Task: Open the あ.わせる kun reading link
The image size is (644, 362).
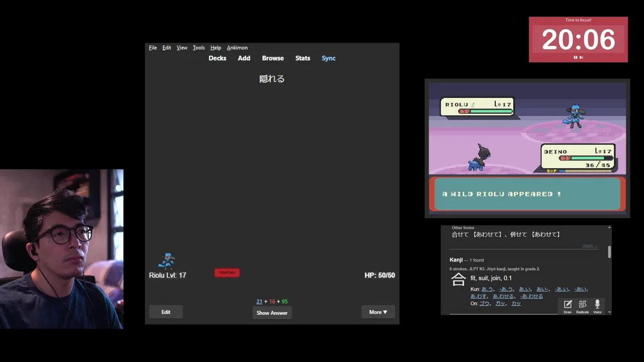Action: click(x=503, y=296)
